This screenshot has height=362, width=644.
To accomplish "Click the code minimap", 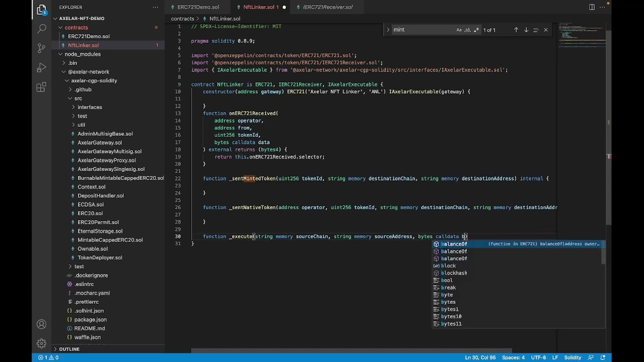I will click(581, 35).
